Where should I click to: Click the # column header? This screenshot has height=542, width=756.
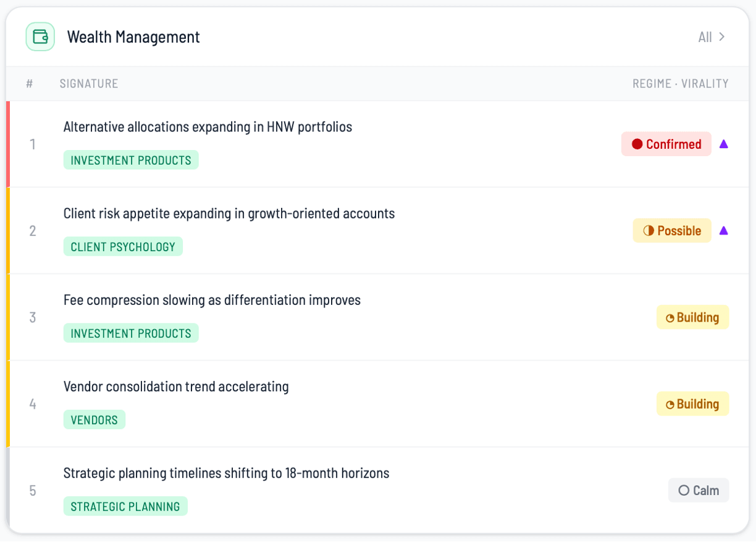(30, 83)
